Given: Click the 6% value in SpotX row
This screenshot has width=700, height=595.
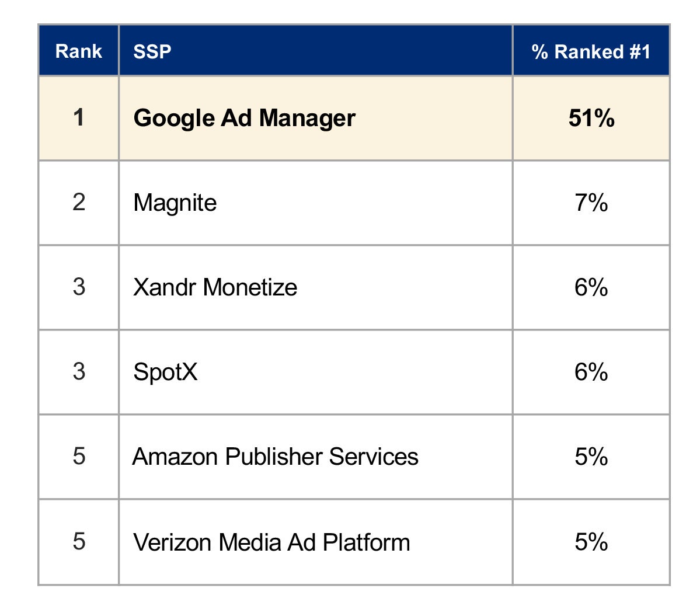Looking at the screenshot, I should point(591,372).
